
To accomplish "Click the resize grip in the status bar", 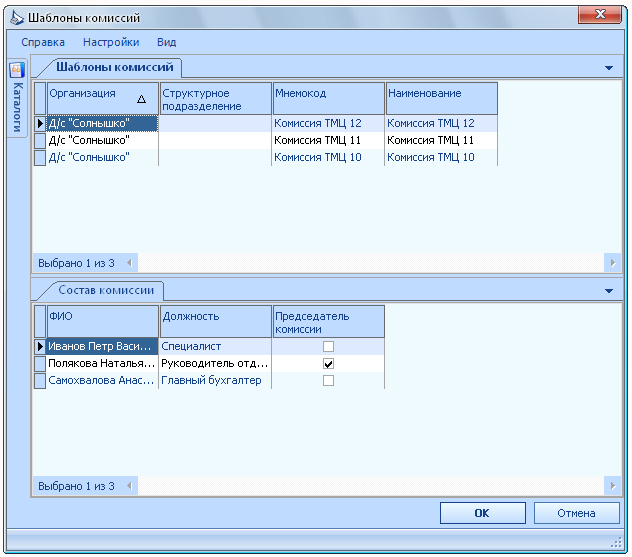I will coord(616,542).
